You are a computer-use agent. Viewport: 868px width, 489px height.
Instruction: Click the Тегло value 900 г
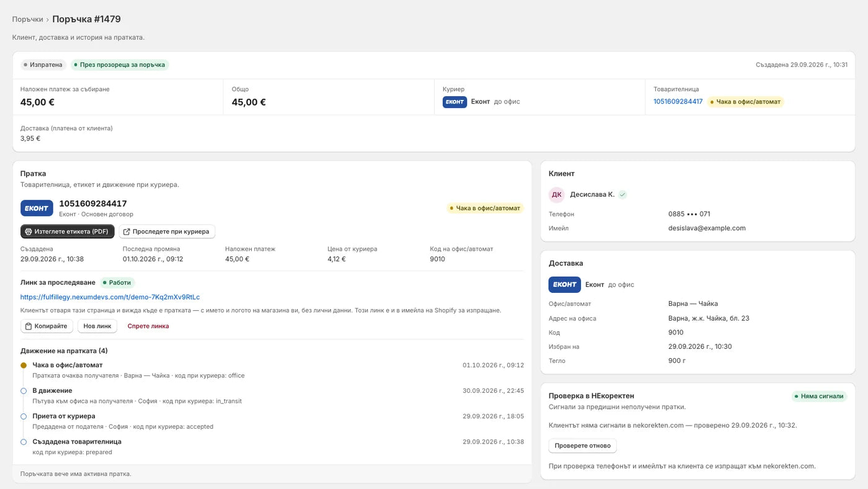tap(678, 361)
